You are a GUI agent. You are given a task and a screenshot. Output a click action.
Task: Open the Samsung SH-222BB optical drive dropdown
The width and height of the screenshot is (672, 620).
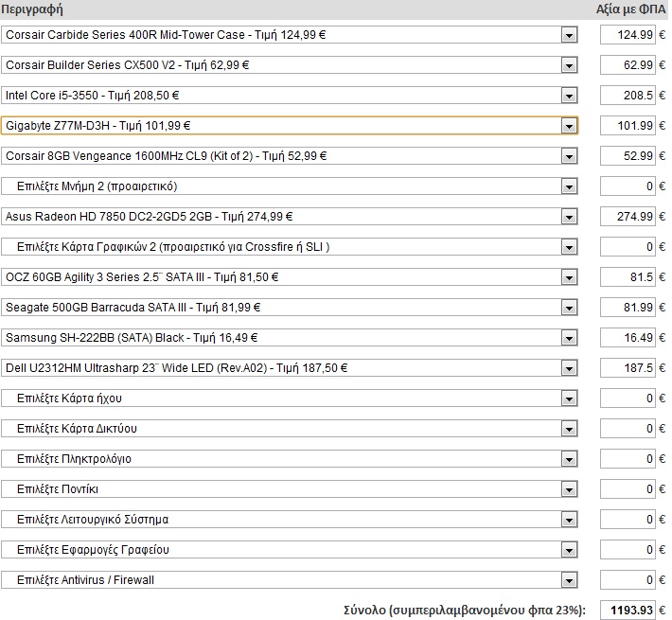(290, 338)
